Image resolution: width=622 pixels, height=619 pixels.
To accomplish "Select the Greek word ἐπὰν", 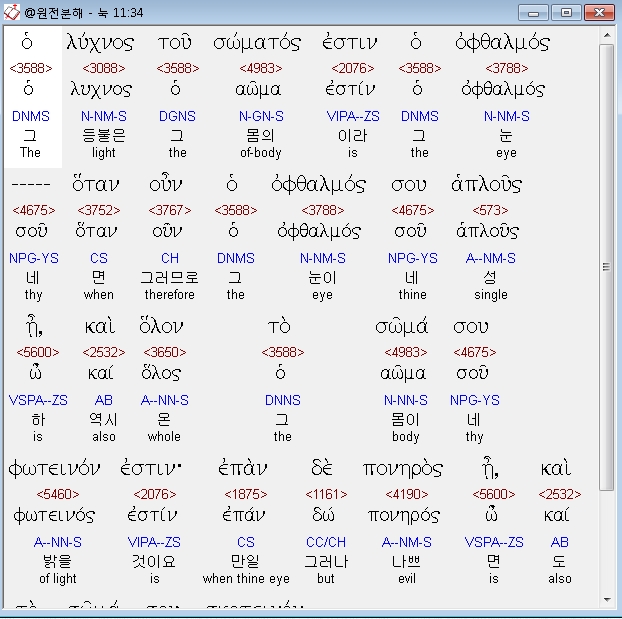I will pos(243,468).
